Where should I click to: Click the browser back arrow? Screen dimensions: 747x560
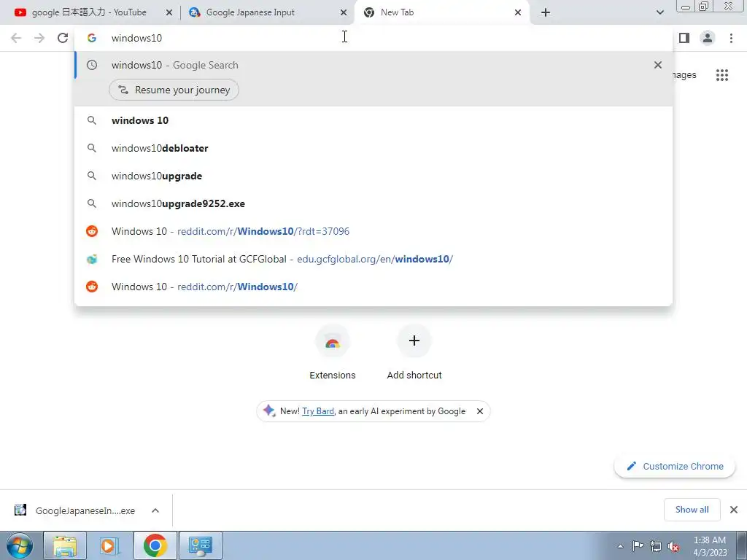tap(16, 38)
